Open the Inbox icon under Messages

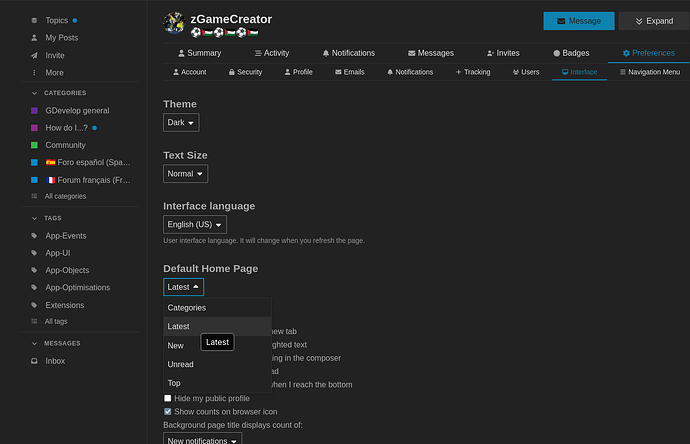[x=34, y=361]
